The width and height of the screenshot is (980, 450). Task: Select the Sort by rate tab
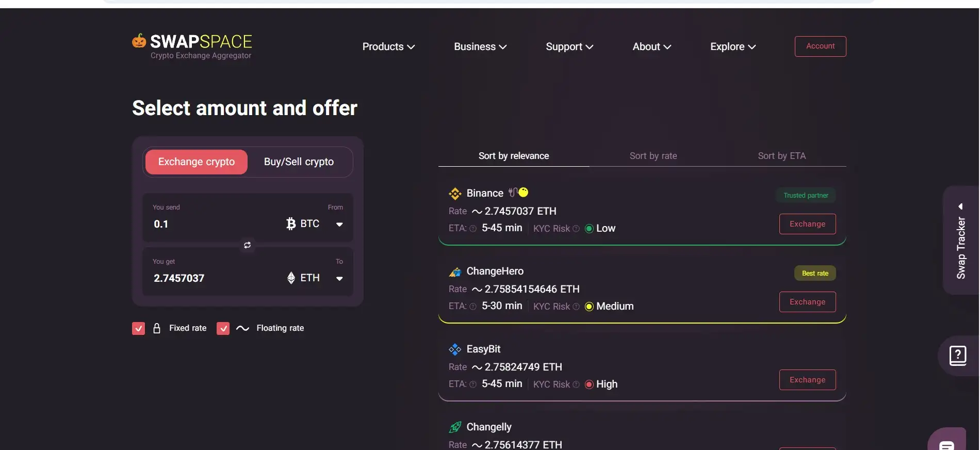[x=653, y=156]
